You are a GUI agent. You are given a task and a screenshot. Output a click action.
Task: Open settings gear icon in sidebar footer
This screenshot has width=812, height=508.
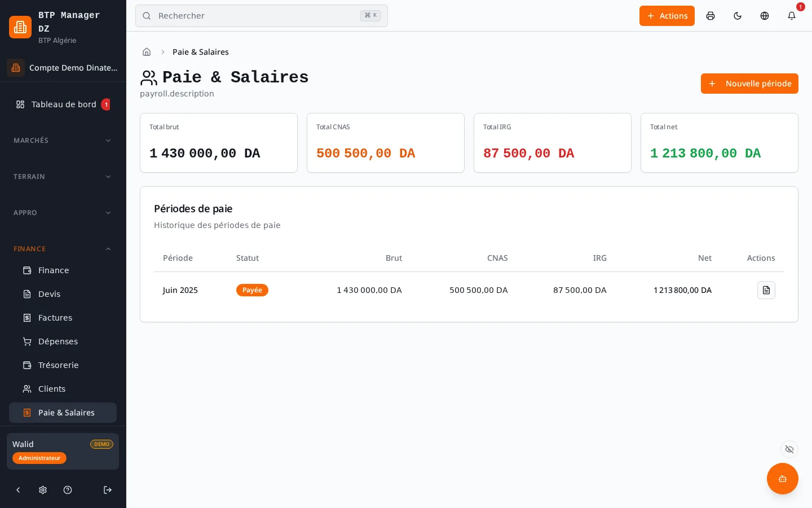click(43, 490)
